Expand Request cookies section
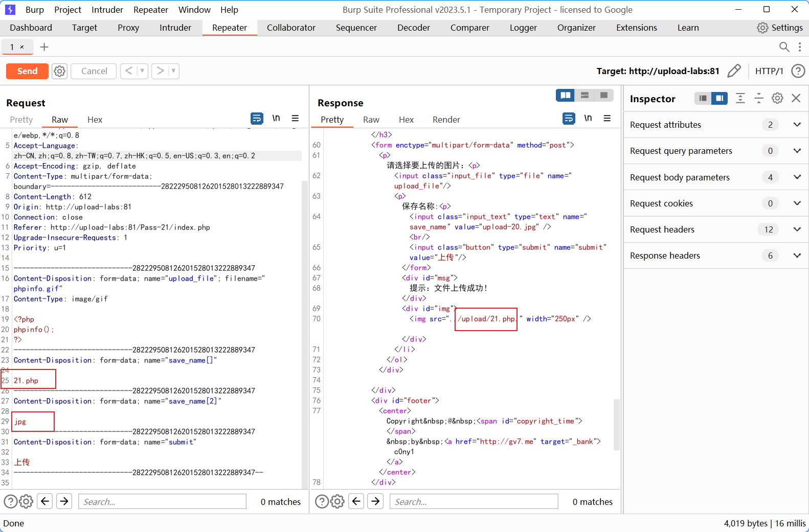809x532 pixels. pos(715,203)
